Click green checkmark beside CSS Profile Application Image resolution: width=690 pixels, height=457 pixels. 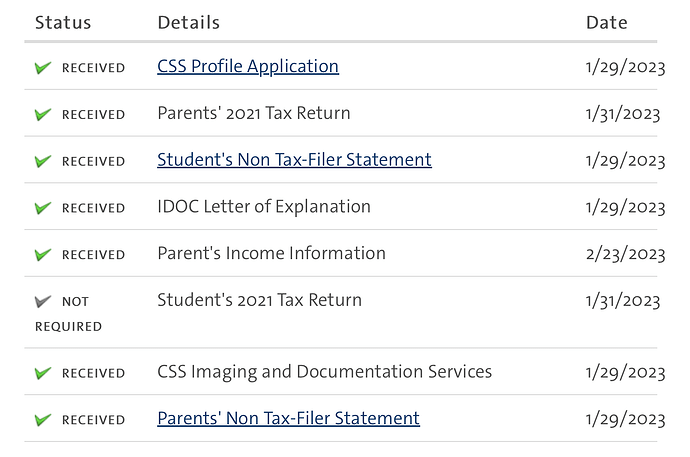43,68
